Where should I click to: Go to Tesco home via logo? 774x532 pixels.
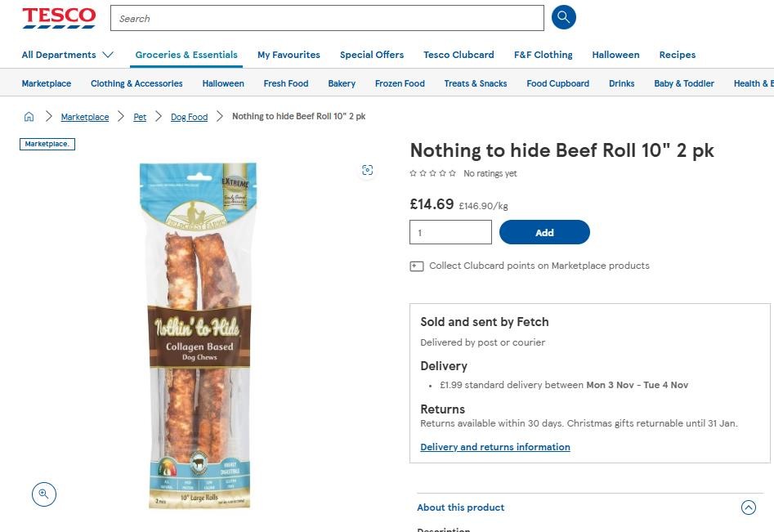click(59, 17)
